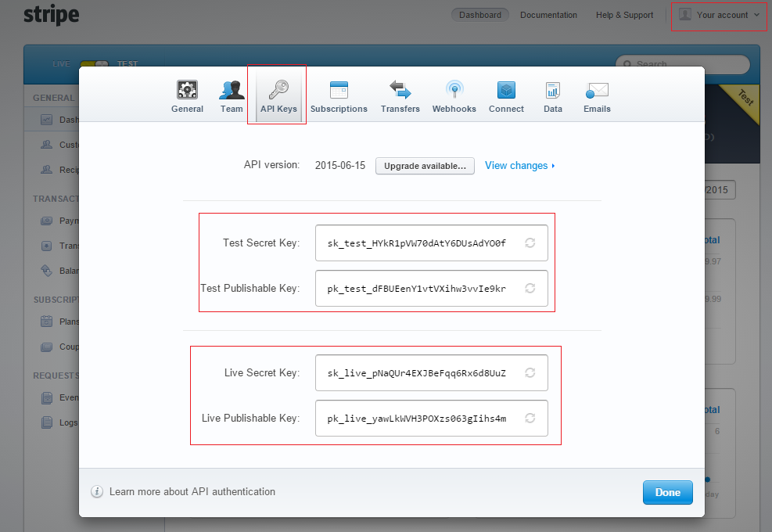The height and width of the screenshot is (532, 772).
Task: Open Documentation in top navigation
Action: click(548, 15)
